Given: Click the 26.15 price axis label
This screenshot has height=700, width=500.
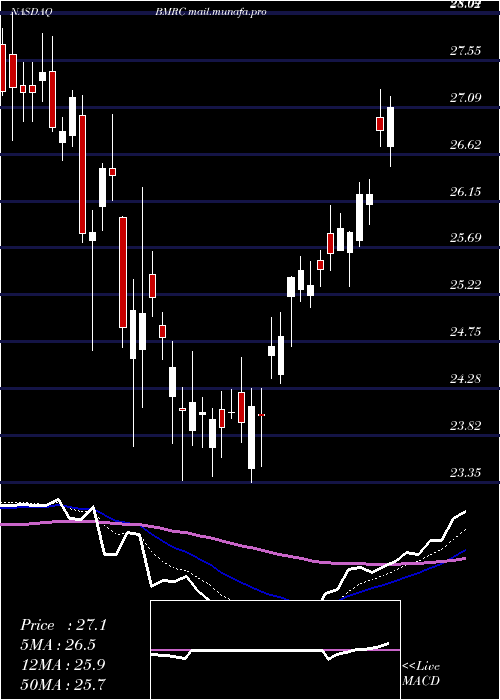Looking at the screenshot, I should coord(466,192).
